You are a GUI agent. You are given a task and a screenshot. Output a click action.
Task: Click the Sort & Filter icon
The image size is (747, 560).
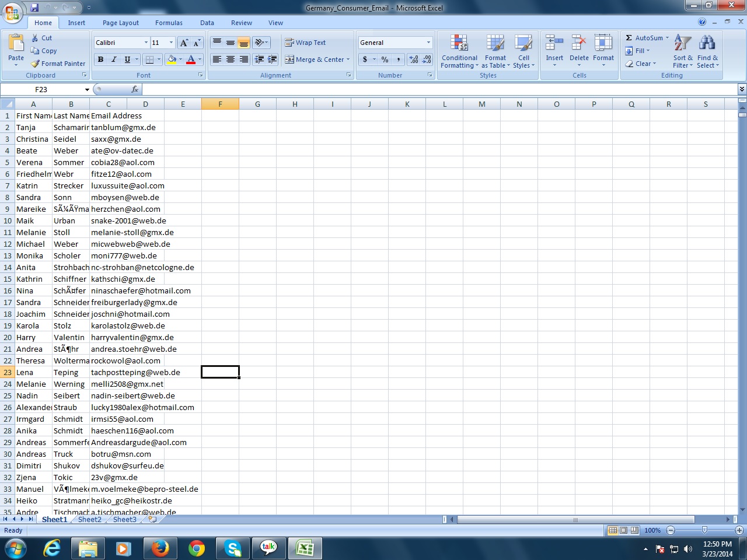(682, 43)
